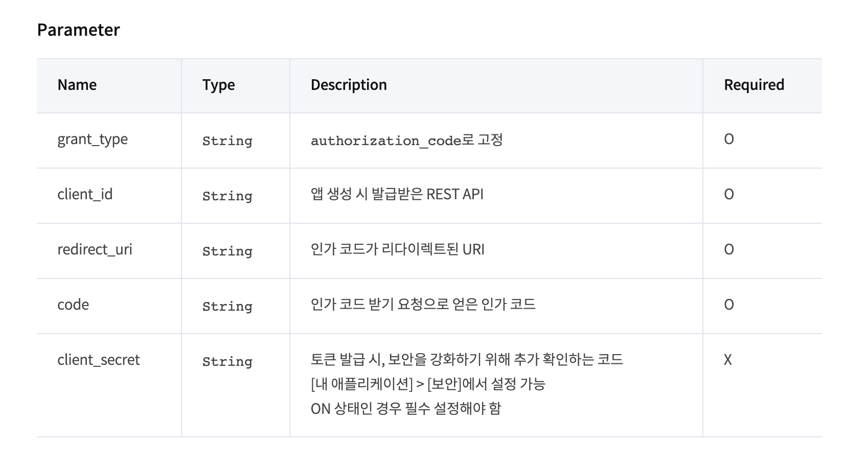Click the O required mark for grant_type

pyautogui.click(x=729, y=139)
